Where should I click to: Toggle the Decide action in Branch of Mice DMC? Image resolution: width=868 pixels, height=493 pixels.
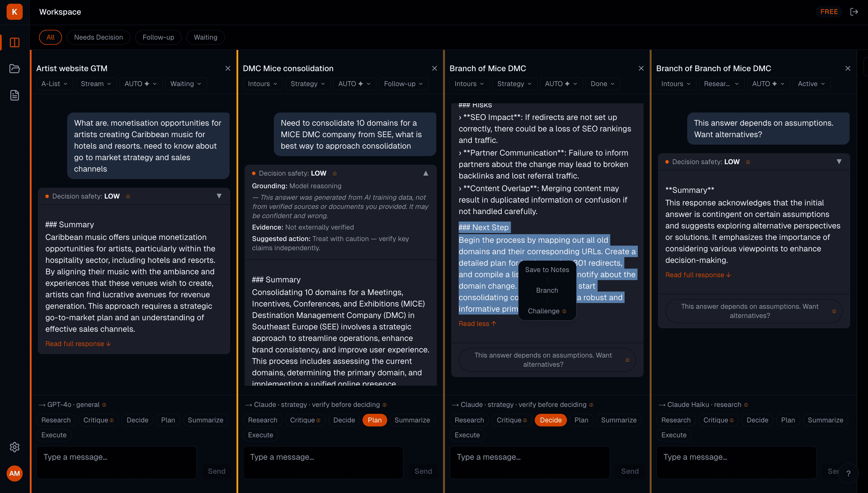tap(550, 420)
